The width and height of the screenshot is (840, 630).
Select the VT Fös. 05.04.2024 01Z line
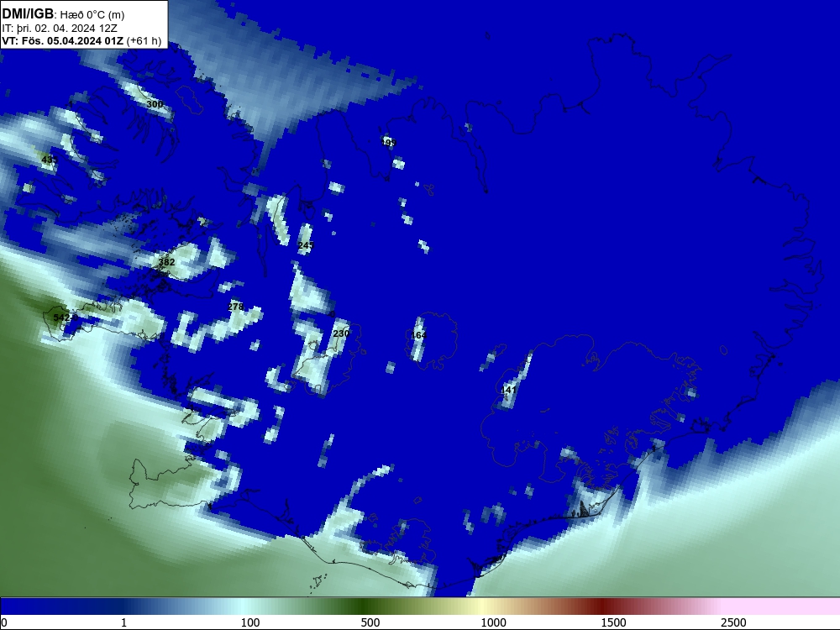click(x=81, y=41)
